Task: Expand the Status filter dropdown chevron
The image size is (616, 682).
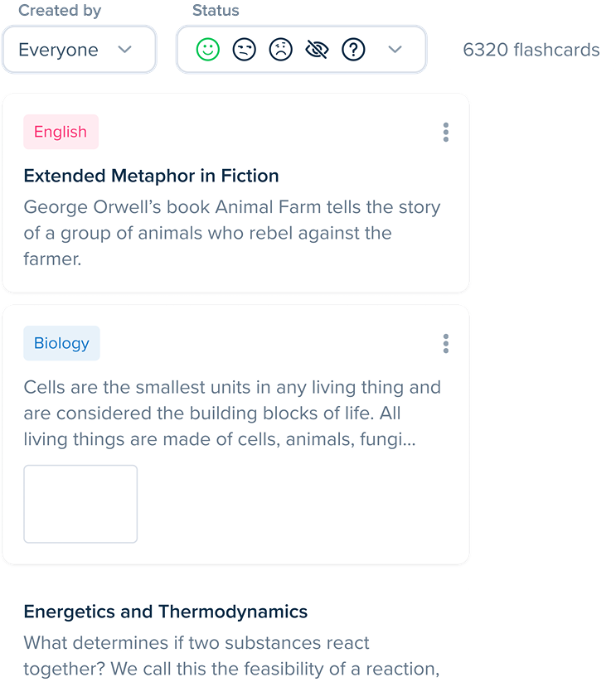Action: pos(395,50)
